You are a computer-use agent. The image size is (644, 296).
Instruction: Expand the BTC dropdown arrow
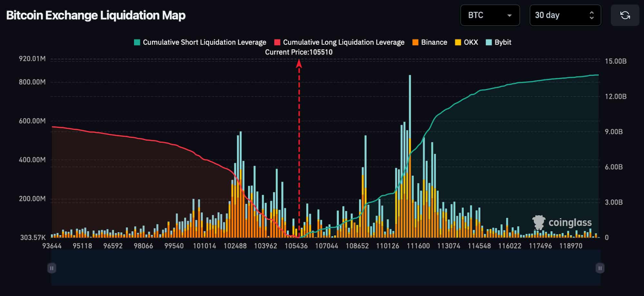point(509,15)
